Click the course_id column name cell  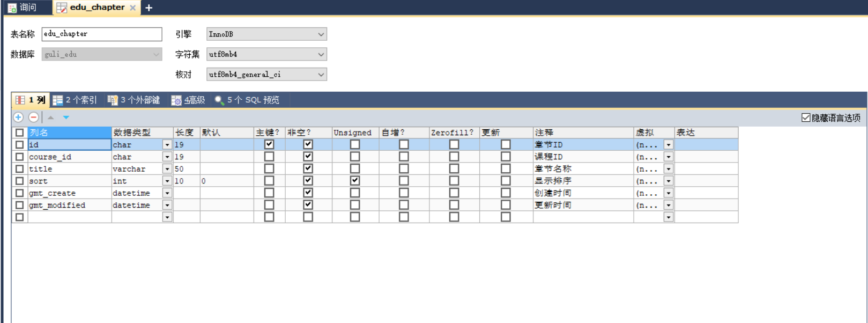[70, 157]
